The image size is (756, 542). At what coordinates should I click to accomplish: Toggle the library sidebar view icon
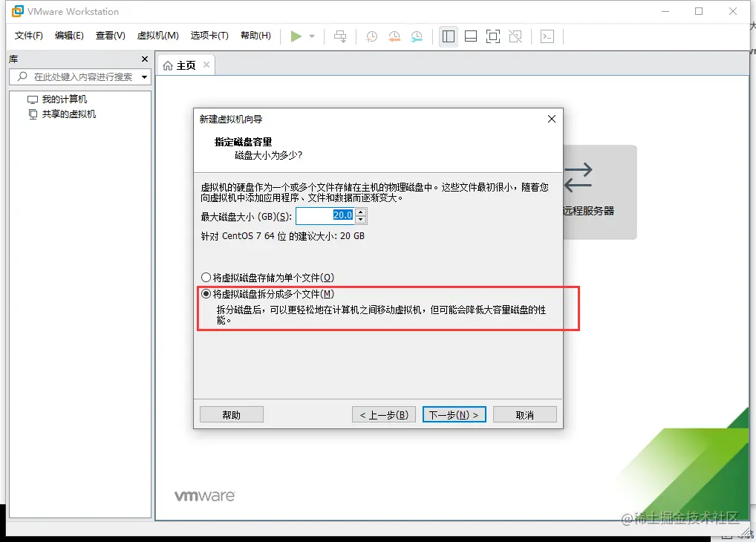tap(449, 36)
